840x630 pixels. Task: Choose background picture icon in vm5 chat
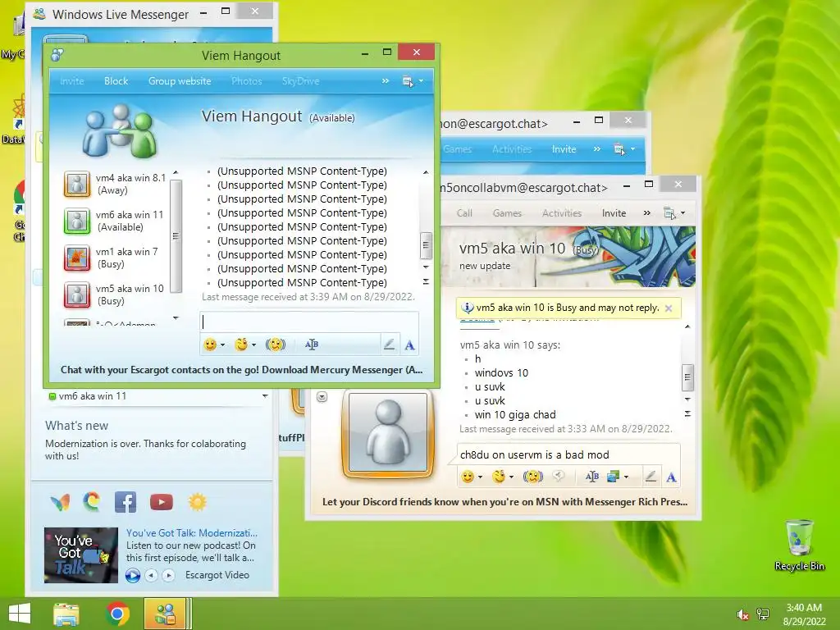[x=614, y=477]
